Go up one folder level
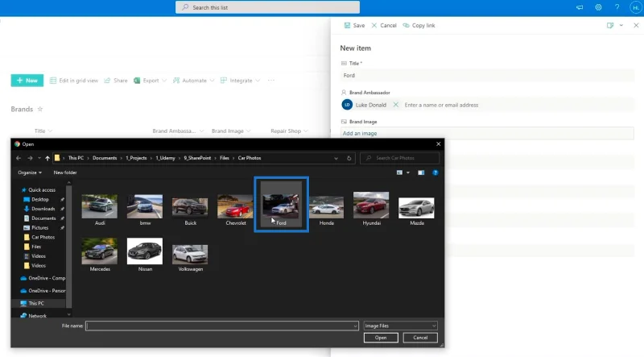The image size is (644, 357). [x=47, y=158]
